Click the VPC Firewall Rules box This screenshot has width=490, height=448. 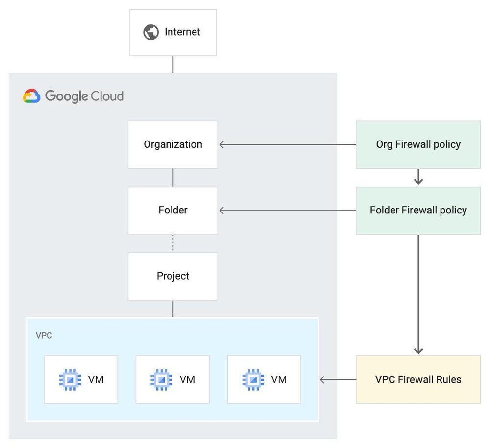[x=418, y=379]
